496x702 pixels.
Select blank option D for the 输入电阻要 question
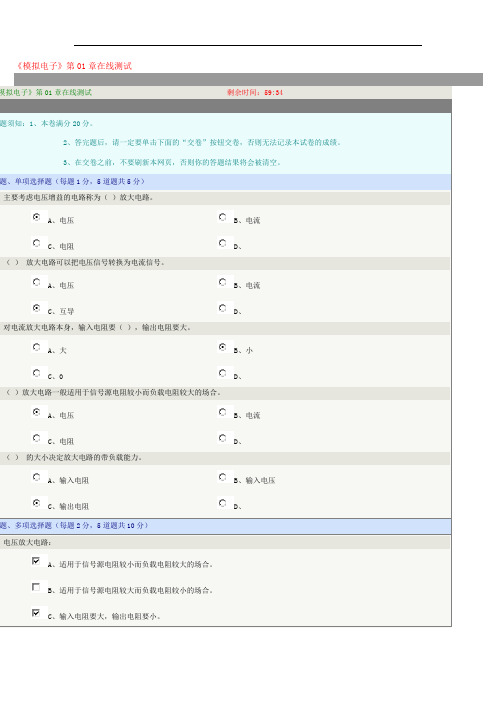click(x=222, y=373)
